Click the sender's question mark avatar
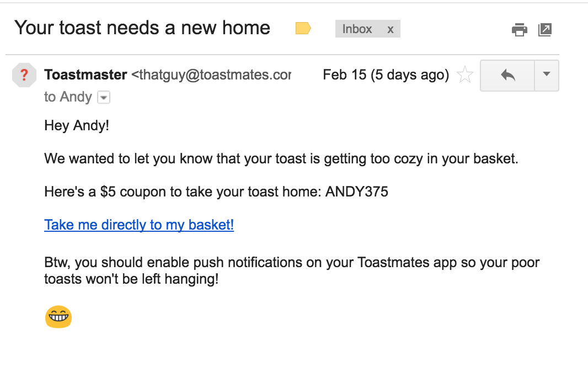588x372 pixels. (24, 75)
